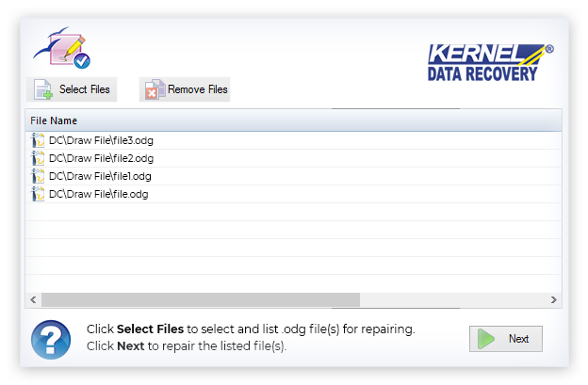Click Next to repair listed files
588x385 pixels.
(505, 339)
